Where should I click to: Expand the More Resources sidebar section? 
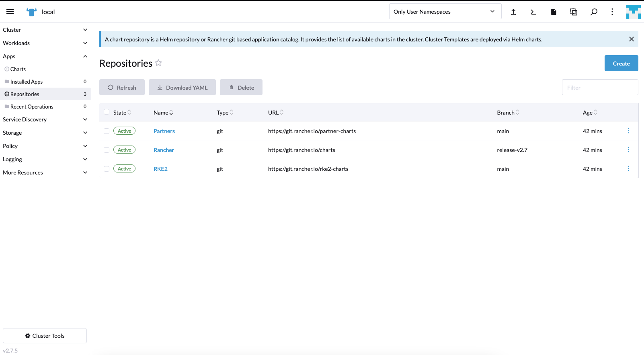[45, 172]
